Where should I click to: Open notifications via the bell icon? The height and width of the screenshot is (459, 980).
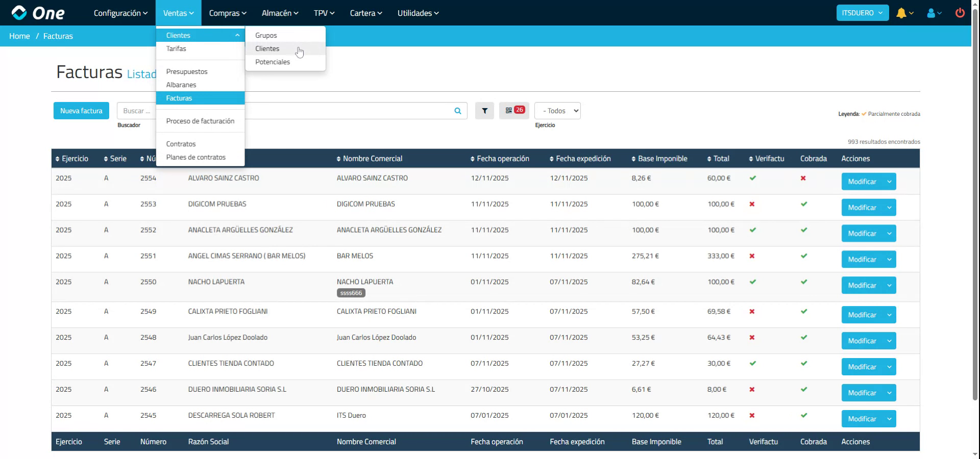[902, 13]
